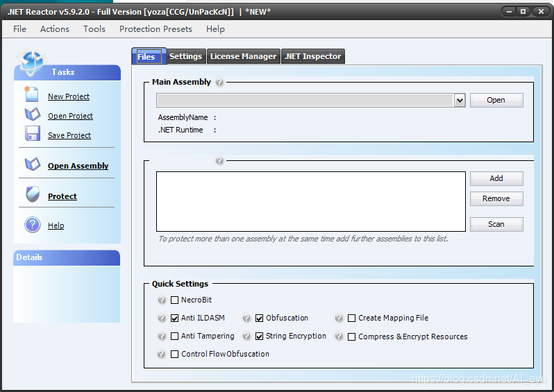Disable the Obfuscation checkbox
This screenshot has height=392, width=554.
(x=260, y=318)
